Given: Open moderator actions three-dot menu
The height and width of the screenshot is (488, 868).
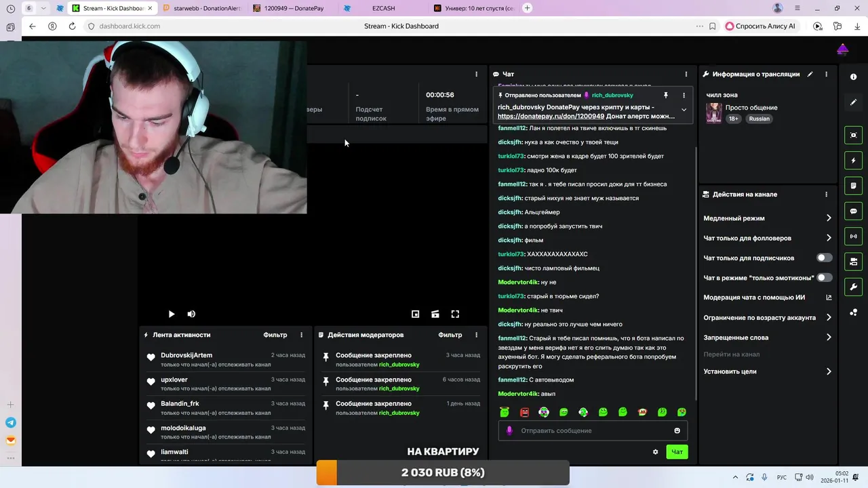Looking at the screenshot, I should [x=477, y=335].
